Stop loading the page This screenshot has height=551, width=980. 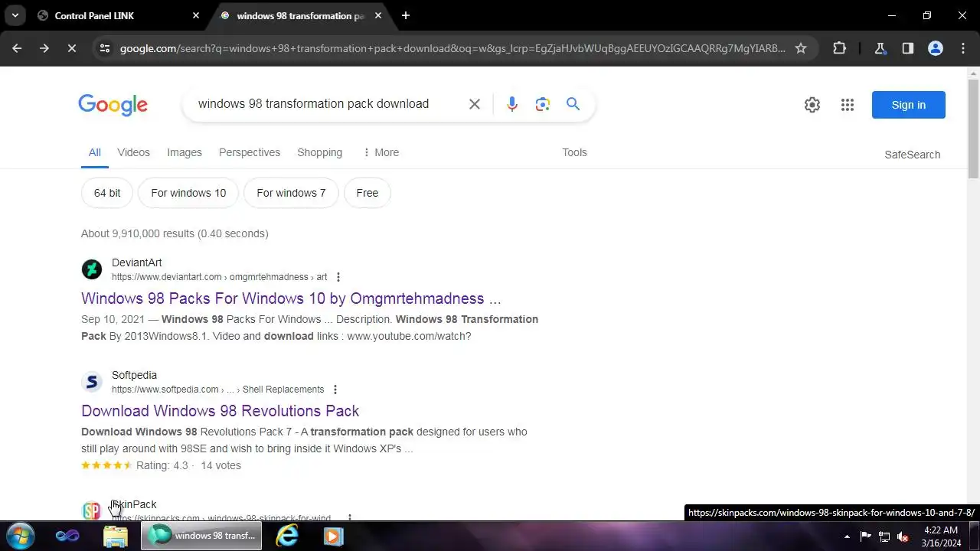coord(71,48)
